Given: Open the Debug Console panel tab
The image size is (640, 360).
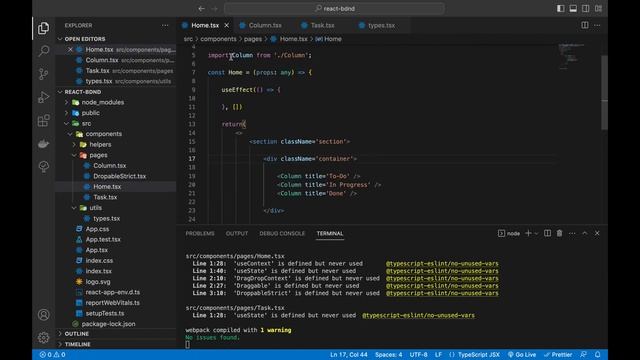Looking at the screenshot, I should (282, 233).
